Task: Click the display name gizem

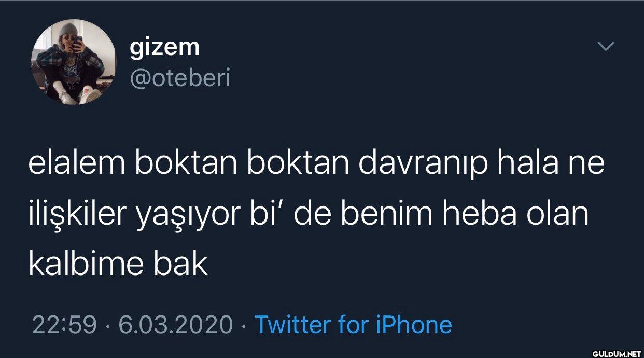Action: coord(164,48)
